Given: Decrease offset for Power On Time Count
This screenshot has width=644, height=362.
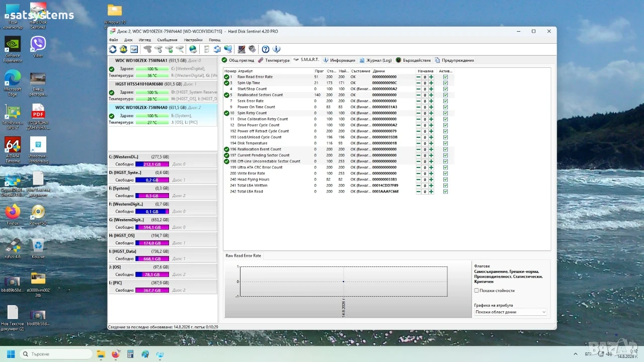Looking at the screenshot, I should click(x=419, y=107).
